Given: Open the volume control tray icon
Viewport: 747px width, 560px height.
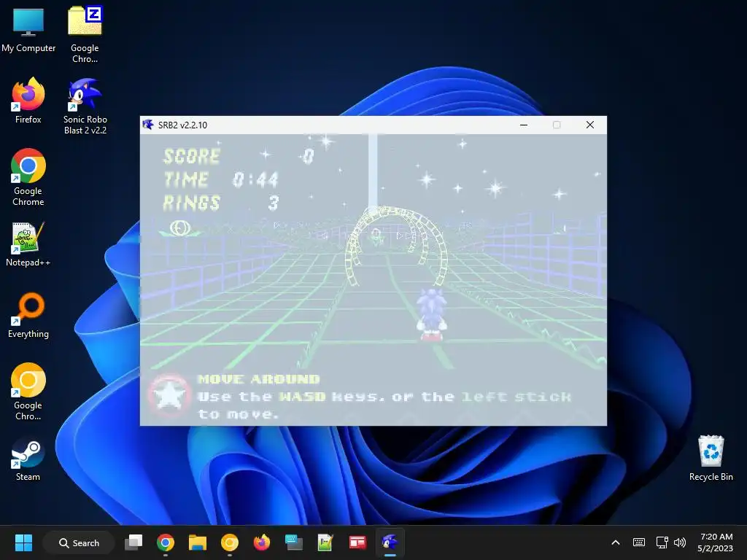Looking at the screenshot, I should (680, 542).
